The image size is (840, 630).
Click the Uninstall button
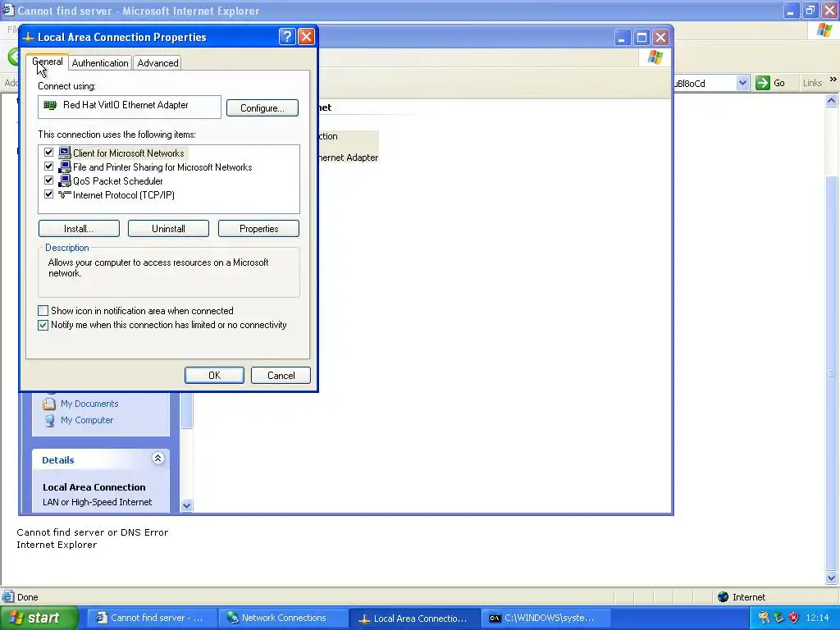tap(168, 229)
